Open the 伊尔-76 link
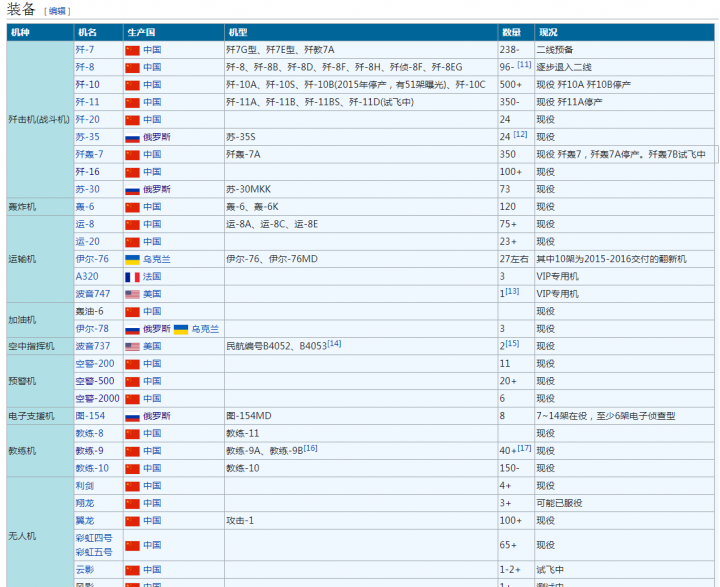 coord(92,259)
